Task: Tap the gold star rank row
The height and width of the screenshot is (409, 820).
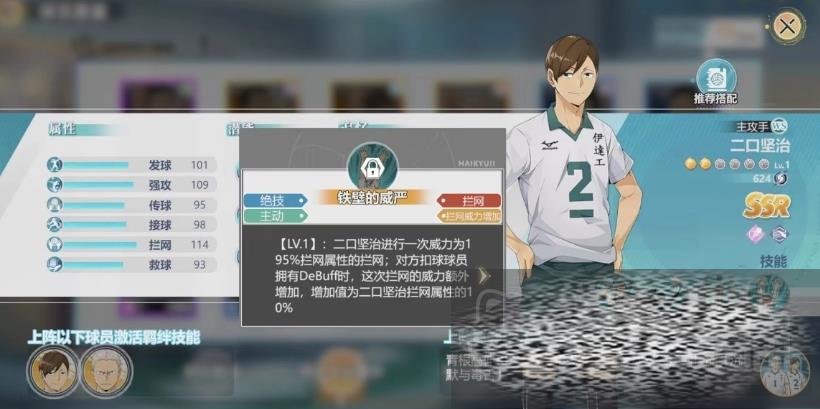Action: click(727, 164)
